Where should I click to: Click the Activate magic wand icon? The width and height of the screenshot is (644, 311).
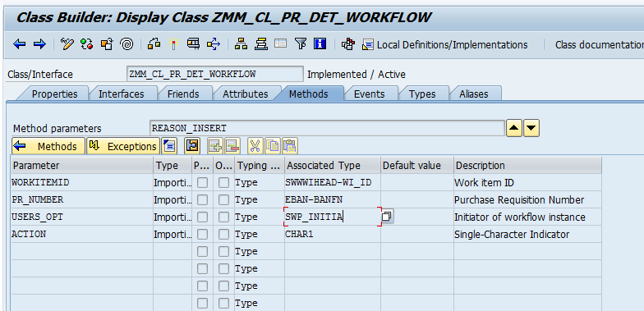(x=174, y=44)
